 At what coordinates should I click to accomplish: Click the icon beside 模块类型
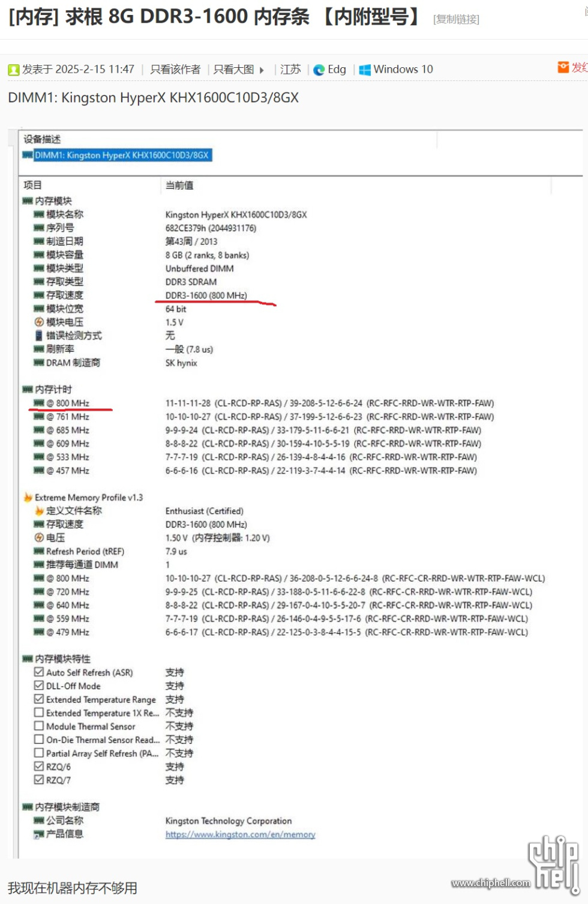click(x=39, y=268)
